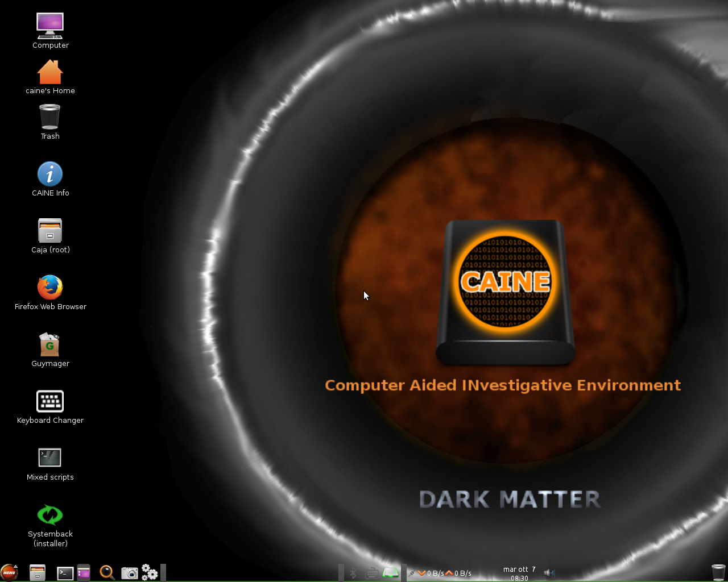Screen dimensions: 728x582
Task: Click the Bluetooth tray icon
Action: [x=353, y=573]
